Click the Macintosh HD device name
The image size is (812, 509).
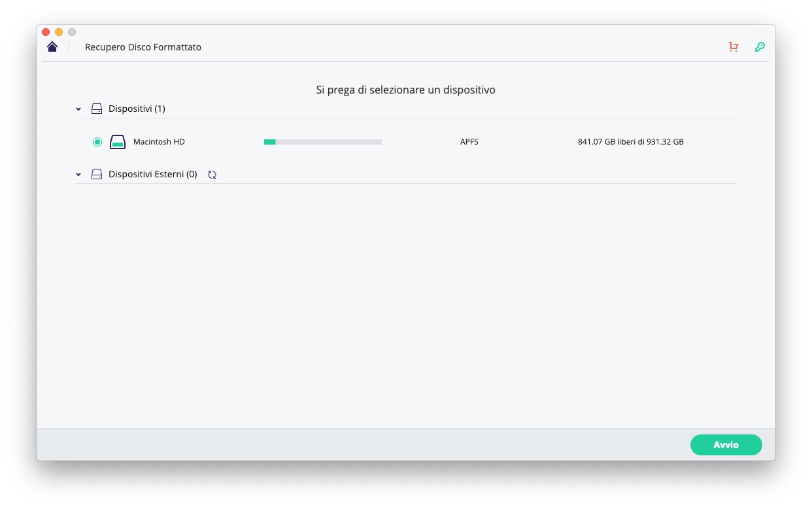(x=159, y=142)
